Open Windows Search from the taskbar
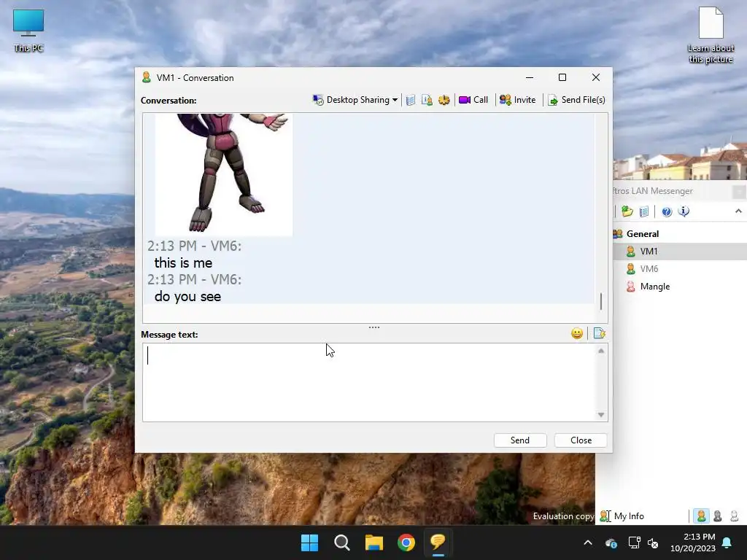The height and width of the screenshot is (560, 747). [x=341, y=542]
